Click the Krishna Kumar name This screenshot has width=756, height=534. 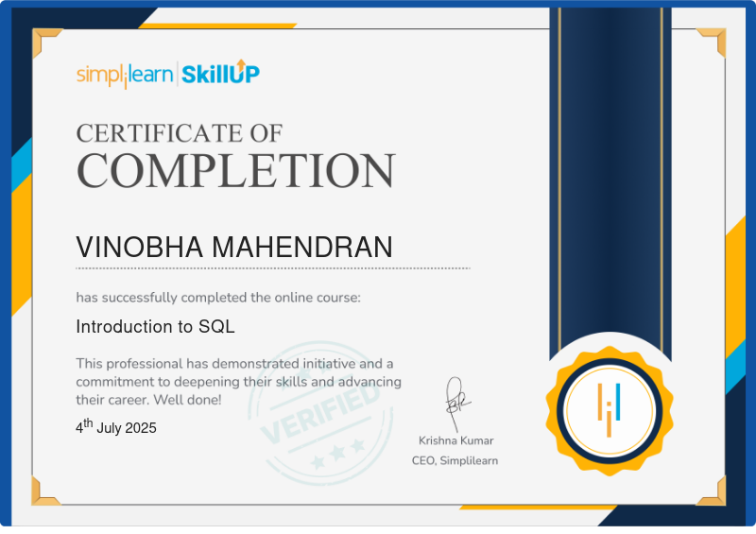point(456,440)
